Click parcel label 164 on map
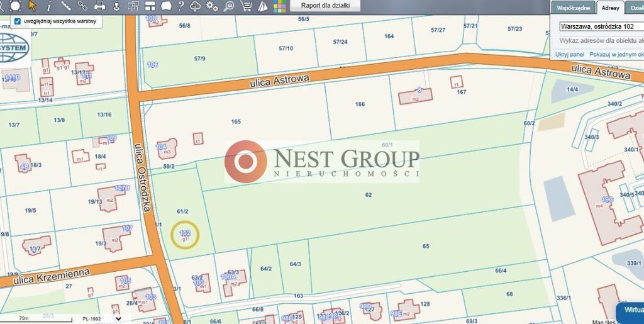 click(x=389, y=36)
